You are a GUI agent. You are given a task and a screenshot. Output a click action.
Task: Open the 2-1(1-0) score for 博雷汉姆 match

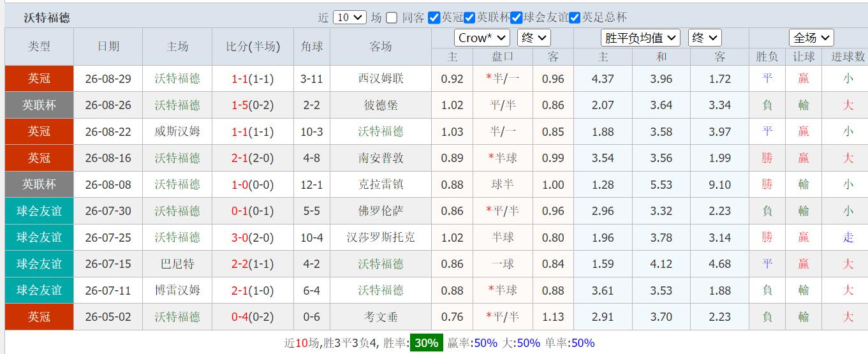[253, 291]
